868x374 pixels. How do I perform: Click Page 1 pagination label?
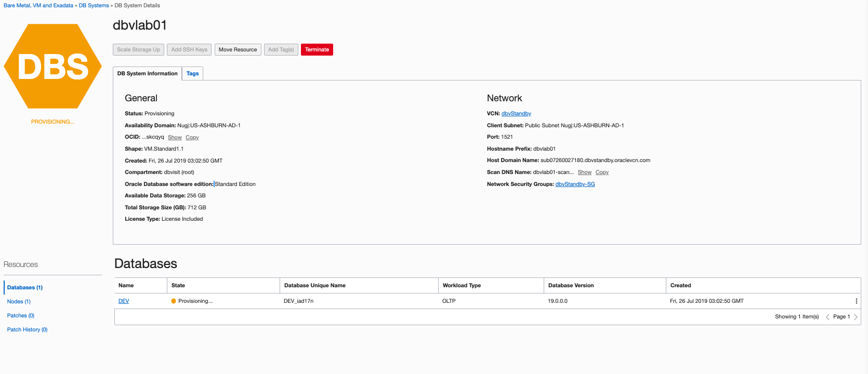pyautogui.click(x=841, y=317)
